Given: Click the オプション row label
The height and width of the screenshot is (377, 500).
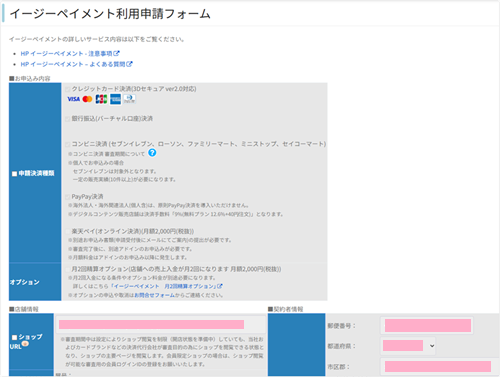Looking at the screenshot, I should [x=24, y=282].
